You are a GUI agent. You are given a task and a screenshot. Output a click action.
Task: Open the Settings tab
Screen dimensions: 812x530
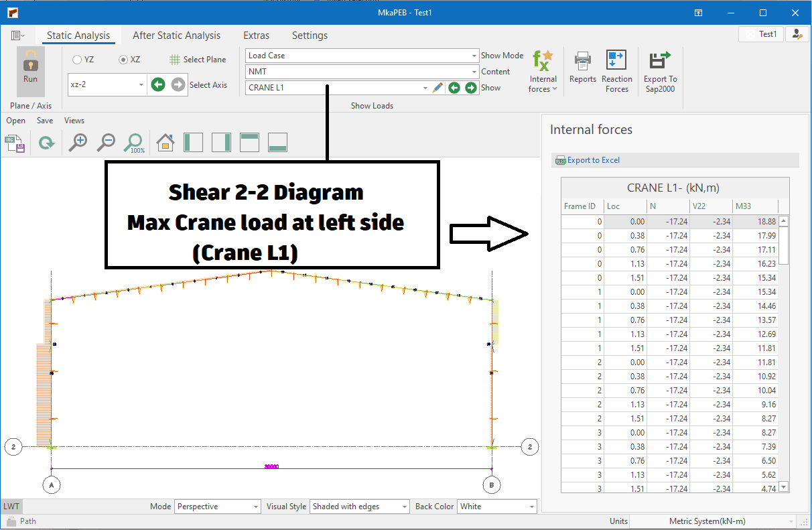point(310,36)
